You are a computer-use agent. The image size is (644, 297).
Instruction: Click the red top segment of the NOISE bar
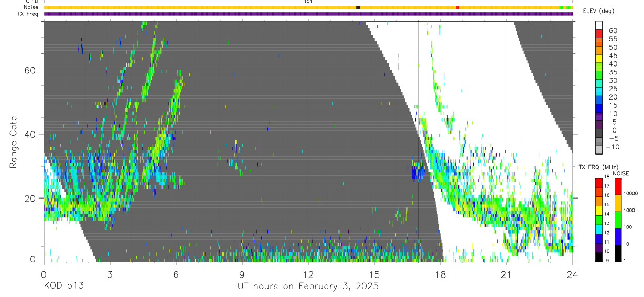pos(618,186)
